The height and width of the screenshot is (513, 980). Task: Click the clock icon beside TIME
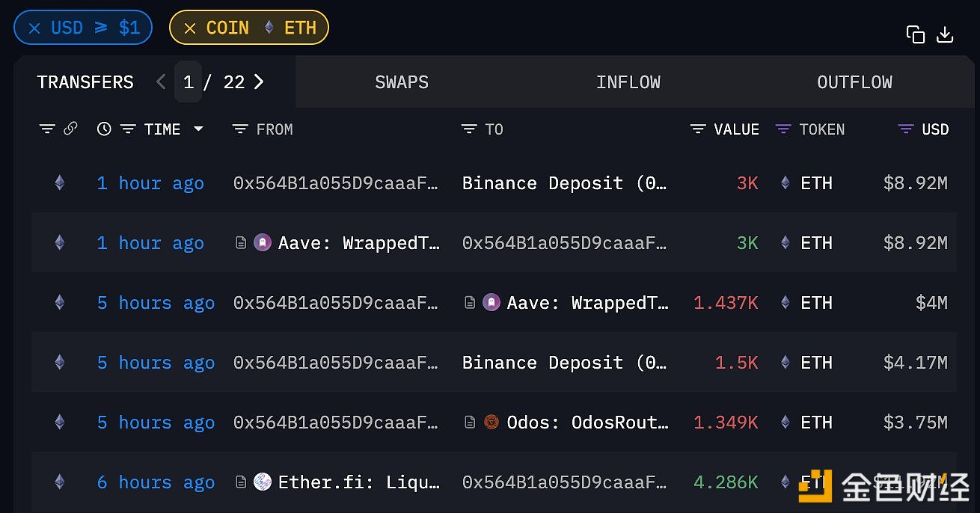(x=104, y=129)
